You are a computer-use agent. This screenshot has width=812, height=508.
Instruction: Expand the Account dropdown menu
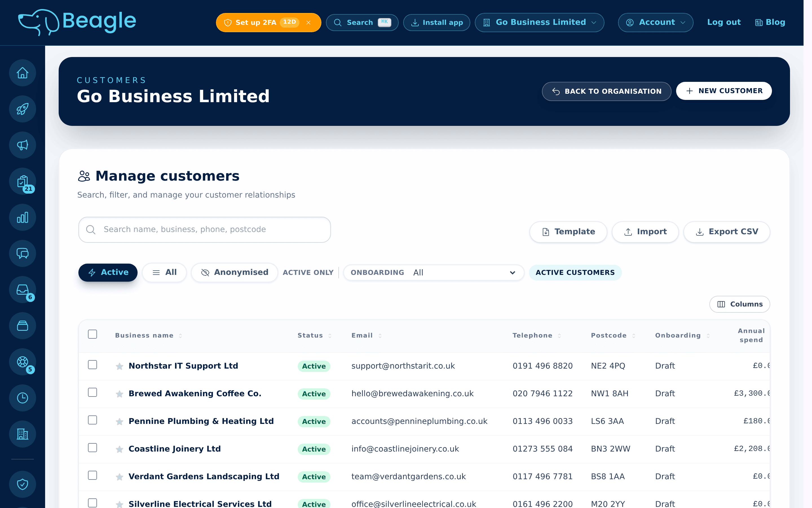point(655,23)
